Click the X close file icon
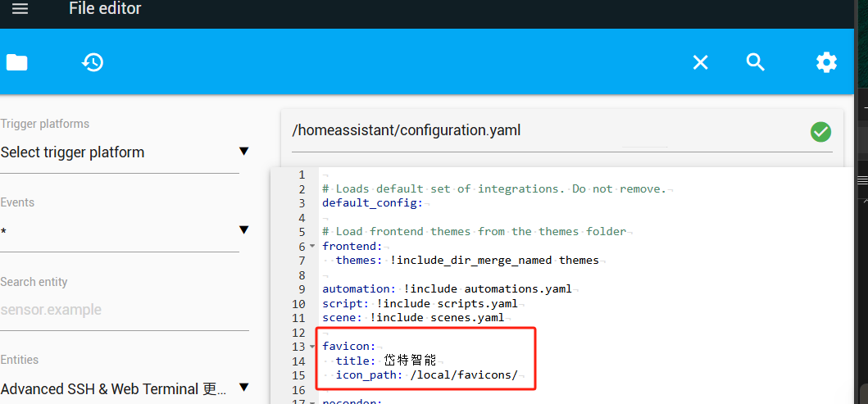 point(700,62)
